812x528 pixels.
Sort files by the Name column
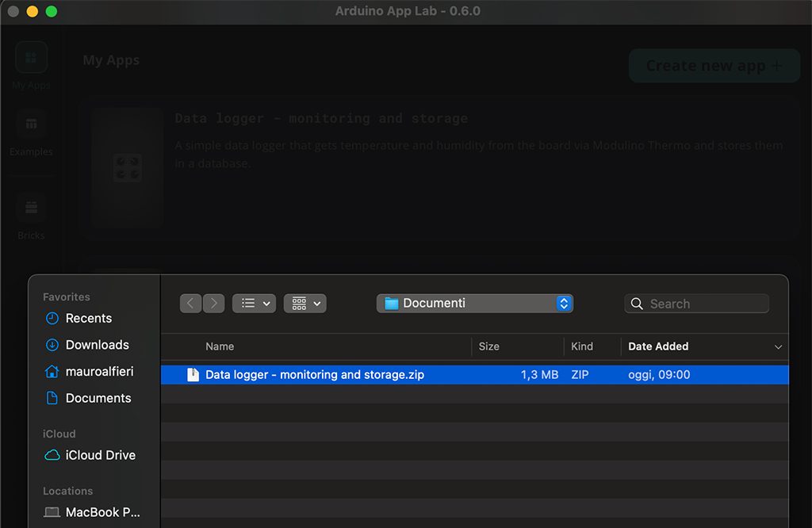220,346
